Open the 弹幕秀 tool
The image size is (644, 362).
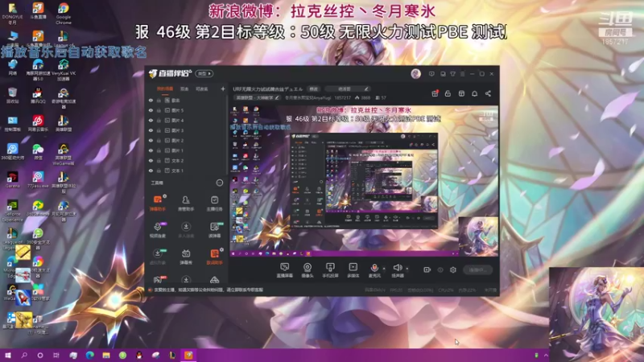coord(186,257)
